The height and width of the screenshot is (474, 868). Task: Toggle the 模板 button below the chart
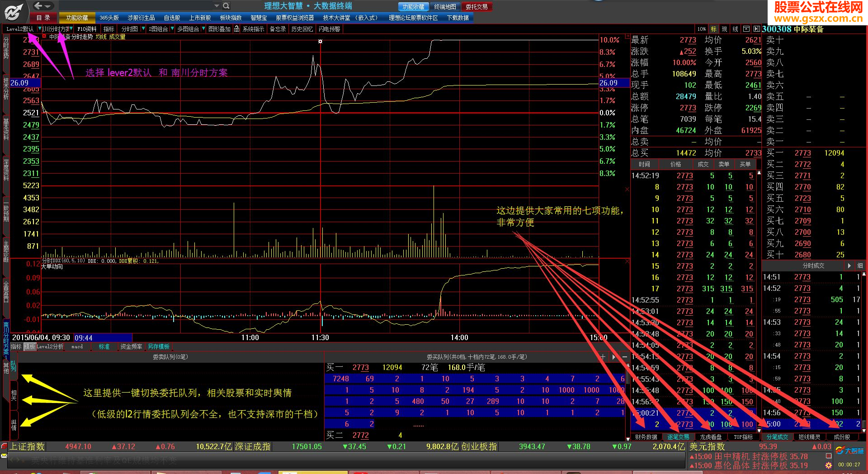point(30,346)
